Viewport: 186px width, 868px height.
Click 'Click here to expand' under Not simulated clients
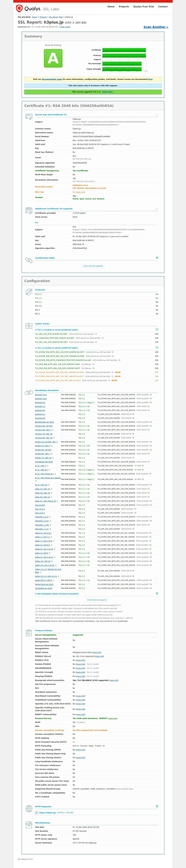pos(96,600)
